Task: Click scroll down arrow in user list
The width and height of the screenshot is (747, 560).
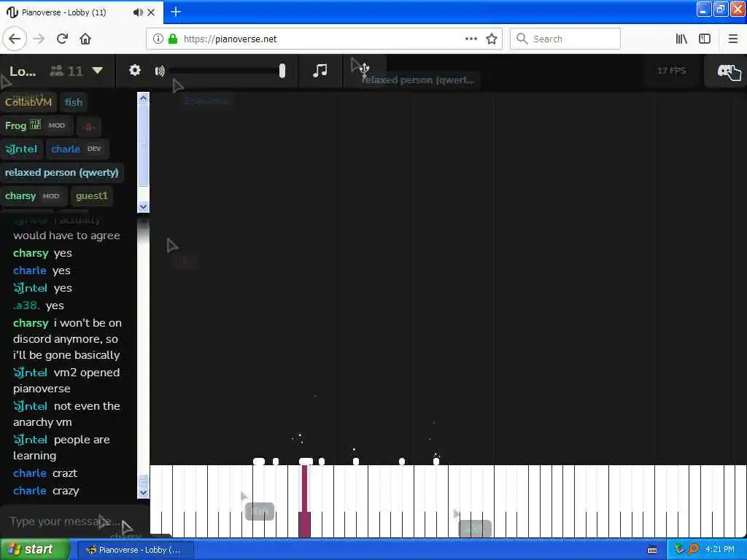Action: [x=143, y=206]
